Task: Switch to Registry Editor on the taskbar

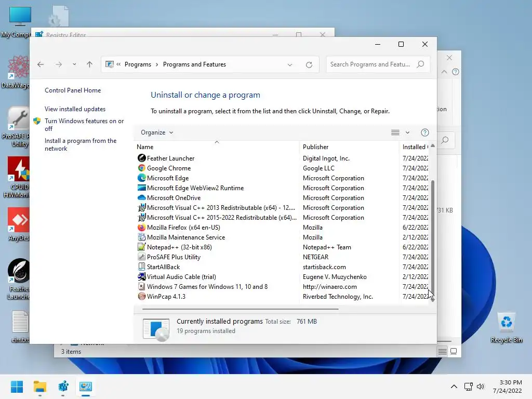Action: click(x=63, y=387)
